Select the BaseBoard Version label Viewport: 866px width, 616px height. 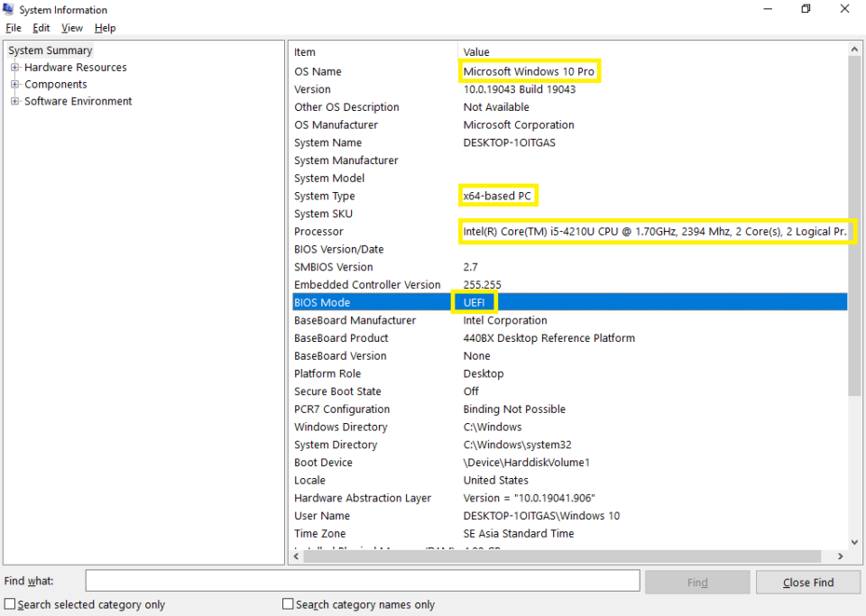tap(340, 356)
